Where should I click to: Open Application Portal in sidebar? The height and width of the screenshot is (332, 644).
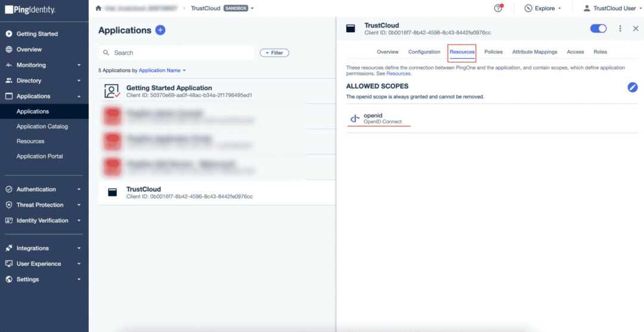pyautogui.click(x=40, y=156)
